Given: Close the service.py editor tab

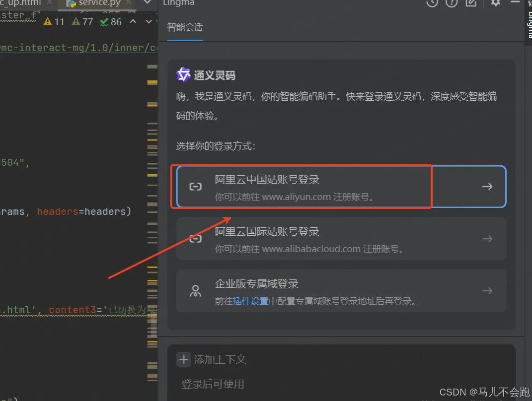Looking at the screenshot, I should coord(128,2).
